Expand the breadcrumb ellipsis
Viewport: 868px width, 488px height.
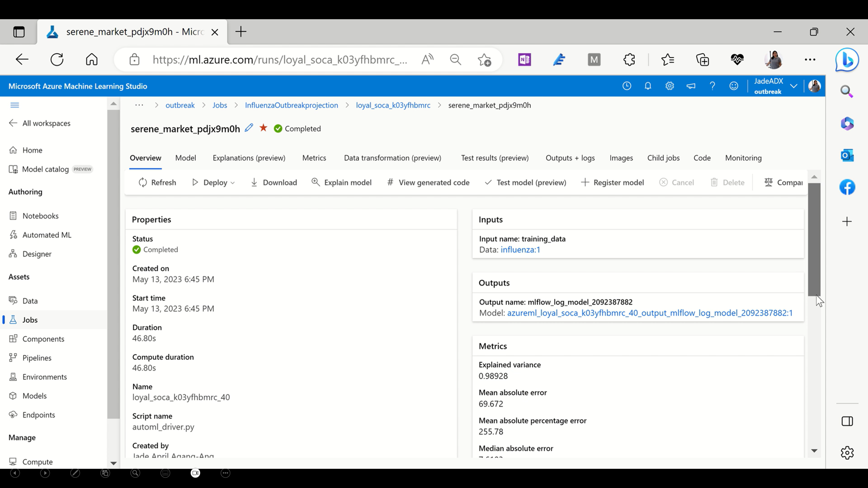coord(139,106)
